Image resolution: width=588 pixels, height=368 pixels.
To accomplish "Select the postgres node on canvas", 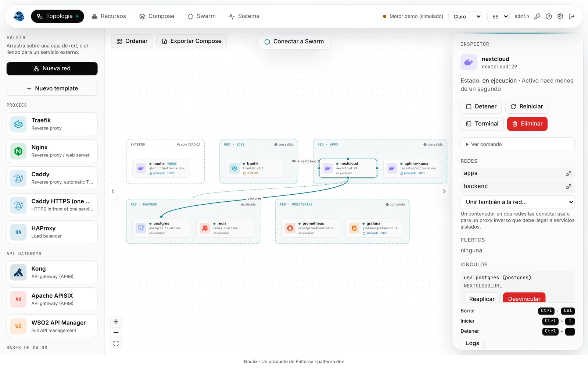I will point(161,228).
